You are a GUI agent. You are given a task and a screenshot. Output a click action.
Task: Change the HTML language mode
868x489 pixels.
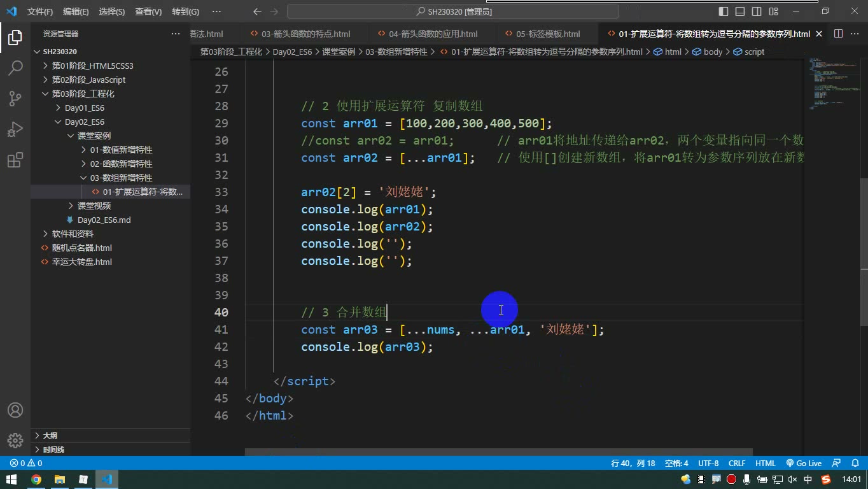[x=765, y=464]
